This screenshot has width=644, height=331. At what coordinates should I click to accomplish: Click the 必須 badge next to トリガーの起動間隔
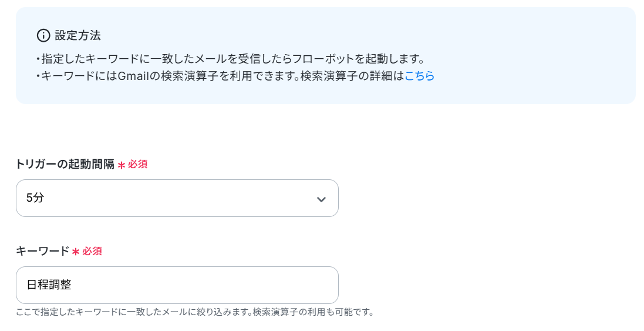(138, 164)
